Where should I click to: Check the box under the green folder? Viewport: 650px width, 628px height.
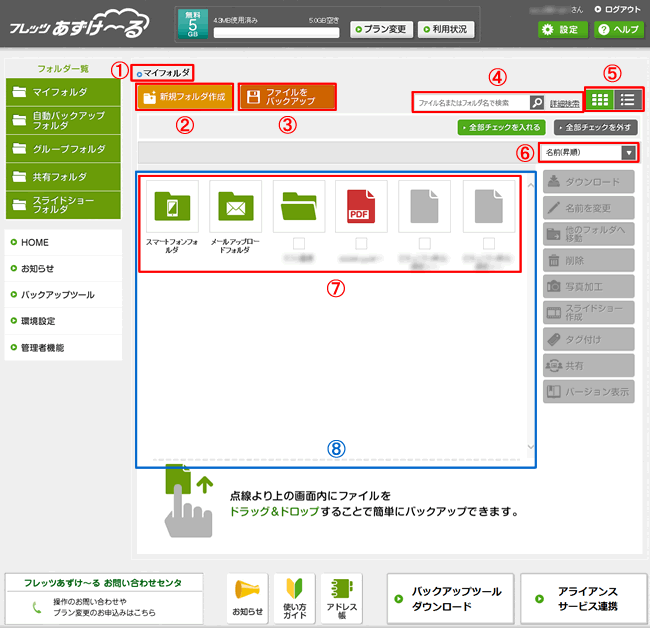(299, 243)
